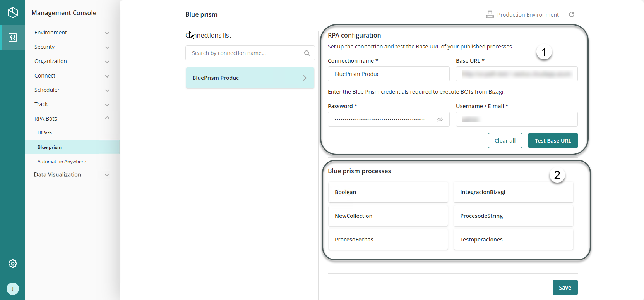Expand the Connect menu chevron
Screen dimensions: 644x300
(107, 76)
